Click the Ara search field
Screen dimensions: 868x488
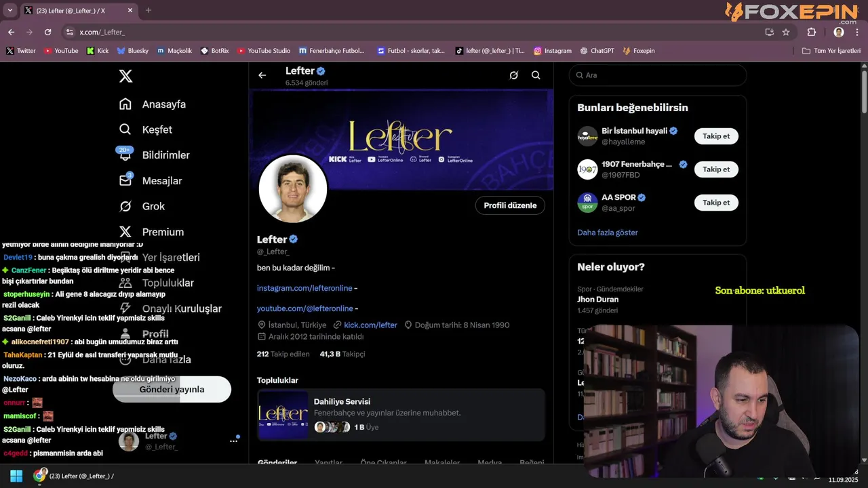tap(658, 75)
